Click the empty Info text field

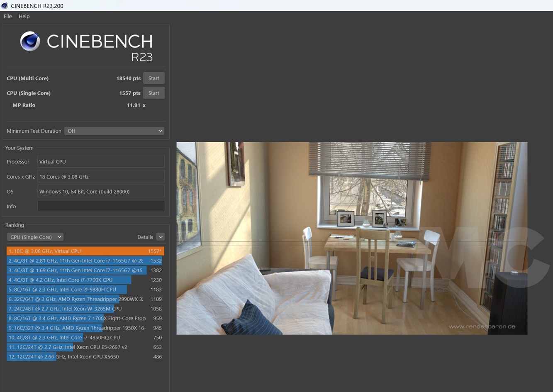click(101, 206)
